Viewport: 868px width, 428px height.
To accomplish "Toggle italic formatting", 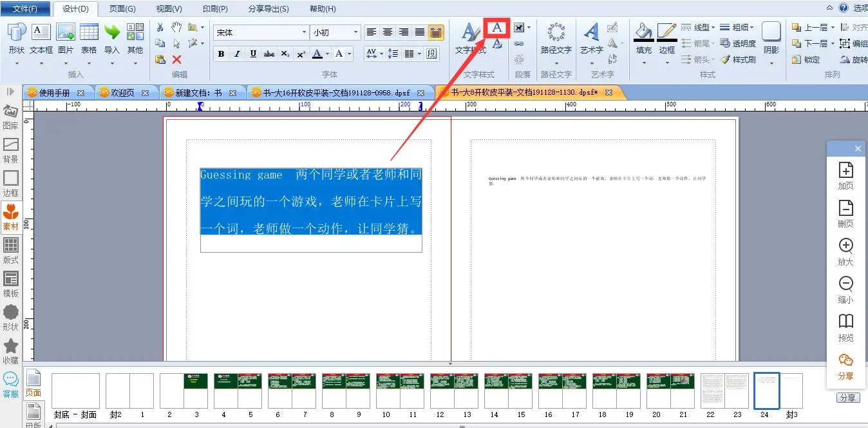I will point(237,54).
